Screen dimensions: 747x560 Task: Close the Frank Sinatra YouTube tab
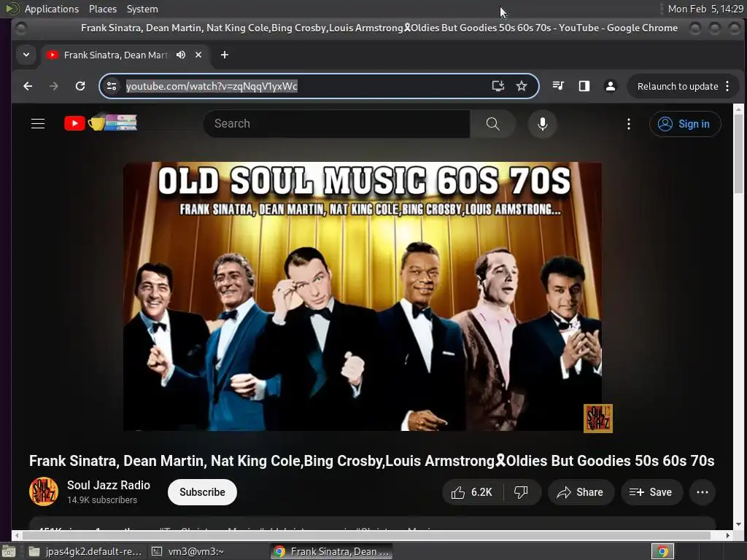(198, 55)
